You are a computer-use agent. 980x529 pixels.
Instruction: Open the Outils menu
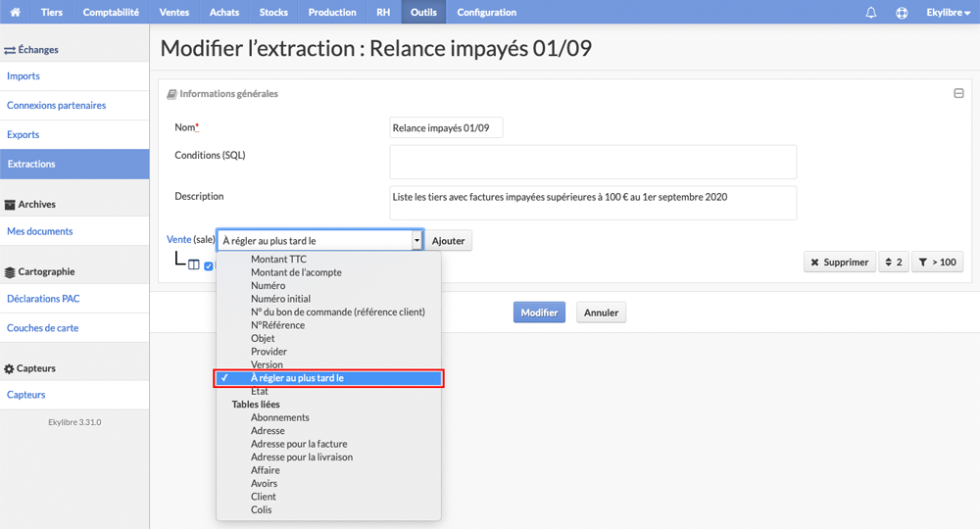point(423,12)
